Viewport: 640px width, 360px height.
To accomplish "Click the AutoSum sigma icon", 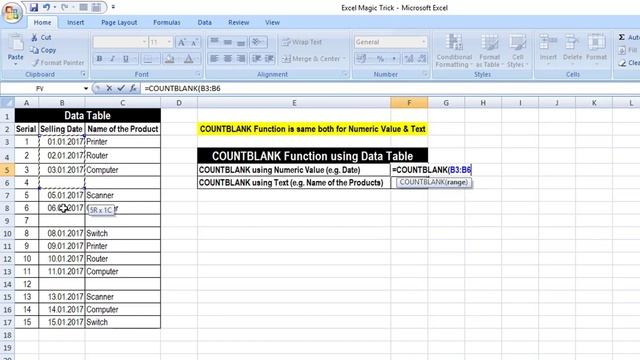I will (622, 37).
